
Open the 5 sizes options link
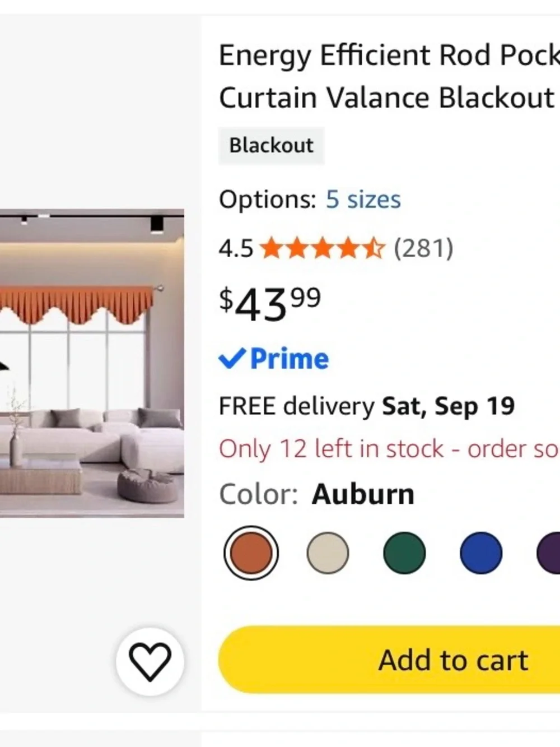363,199
